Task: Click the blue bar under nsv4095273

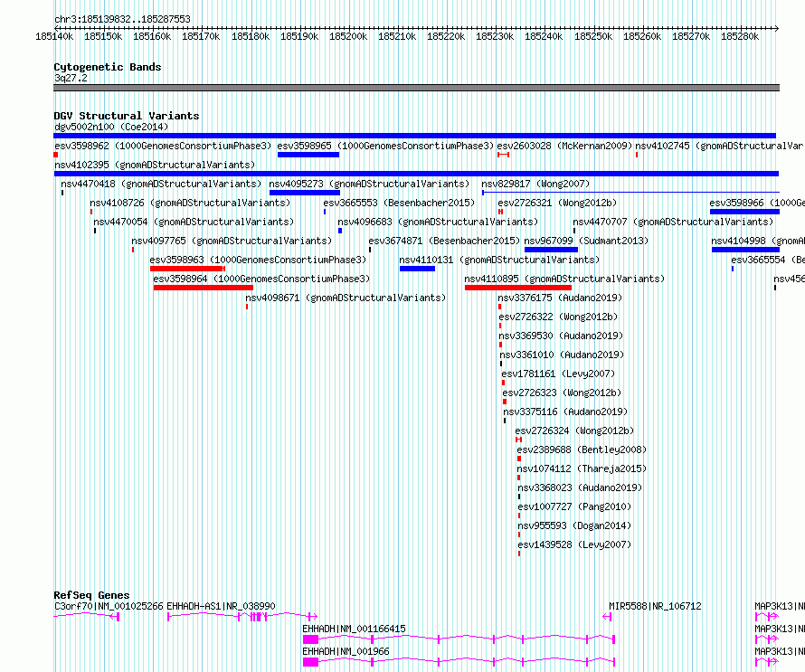Action: click(x=305, y=193)
